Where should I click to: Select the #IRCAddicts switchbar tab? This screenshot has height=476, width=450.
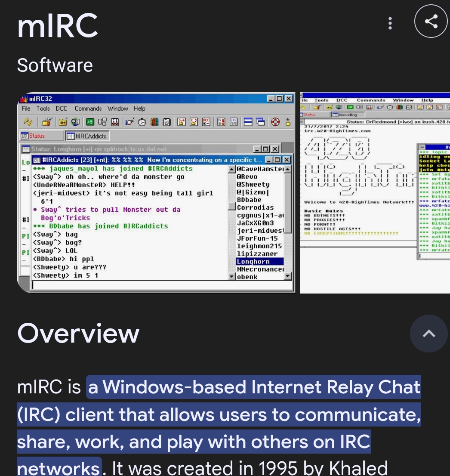click(87, 136)
